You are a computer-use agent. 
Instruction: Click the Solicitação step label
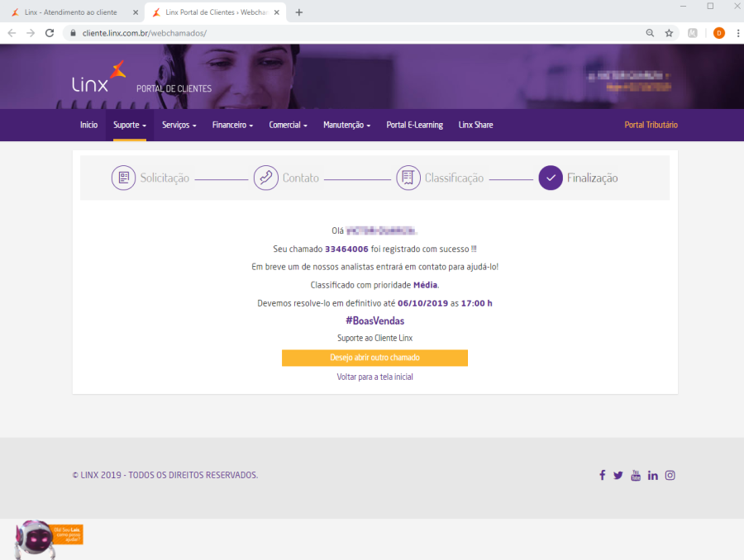pyautogui.click(x=165, y=178)
